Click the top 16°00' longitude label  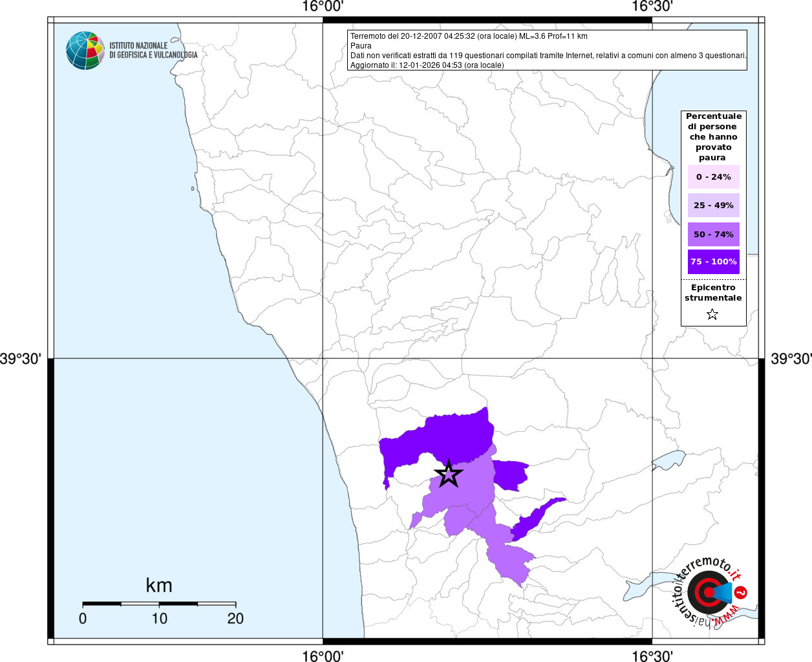click(323, 7)
